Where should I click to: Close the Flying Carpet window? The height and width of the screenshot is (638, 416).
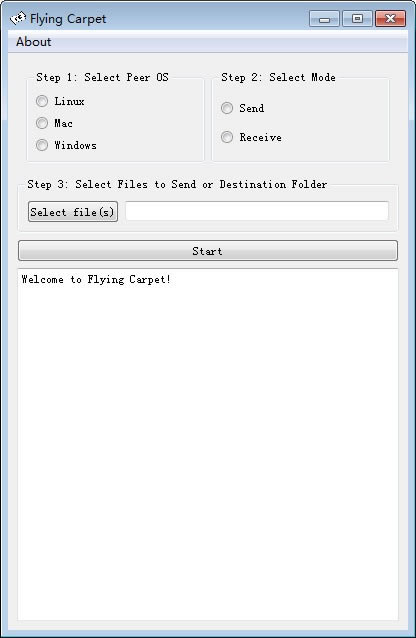click(390, 19)
